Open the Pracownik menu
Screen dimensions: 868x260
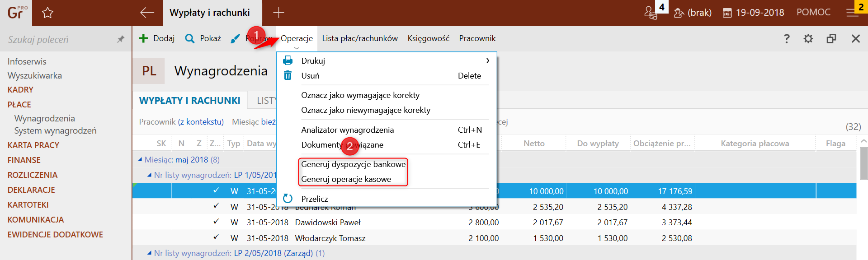point(477,38)
